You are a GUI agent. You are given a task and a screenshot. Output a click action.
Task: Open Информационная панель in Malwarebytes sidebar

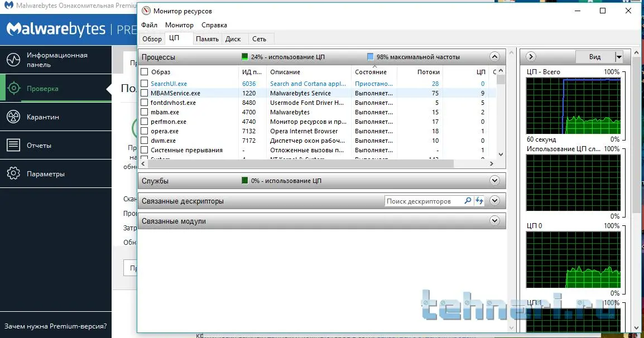56,60
